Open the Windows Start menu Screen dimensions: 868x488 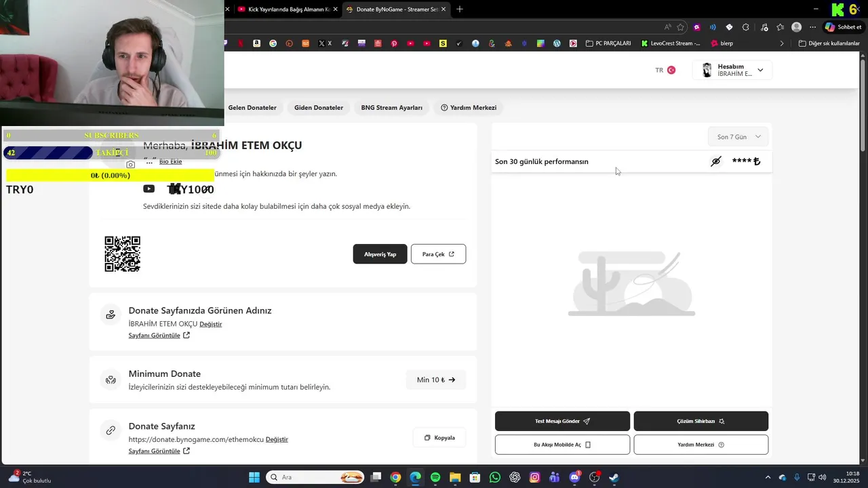[254, 477]
